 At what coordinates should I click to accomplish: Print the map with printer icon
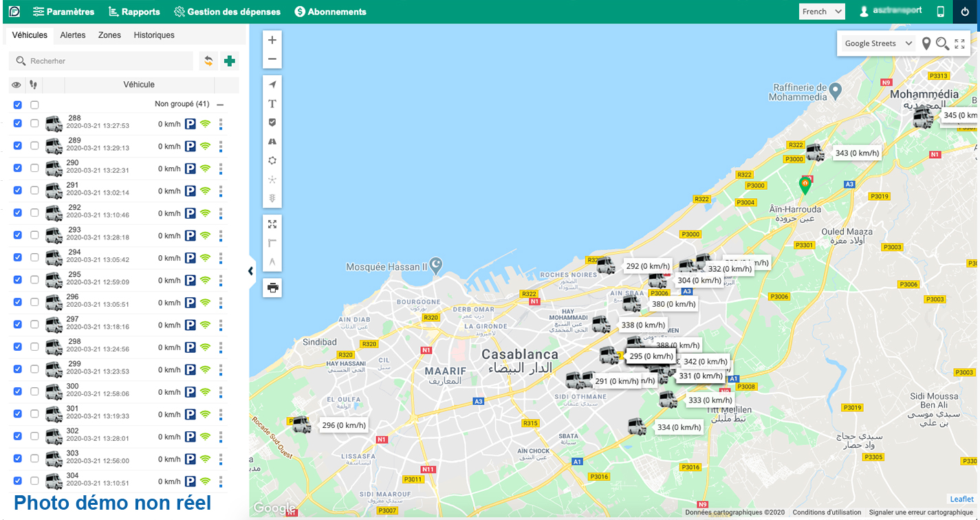click(272, 288)
